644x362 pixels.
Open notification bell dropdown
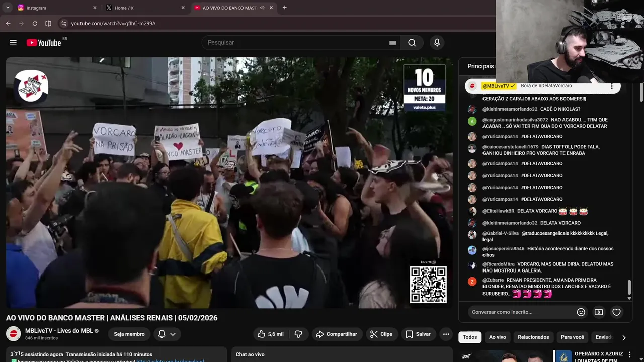click(167, 334)
